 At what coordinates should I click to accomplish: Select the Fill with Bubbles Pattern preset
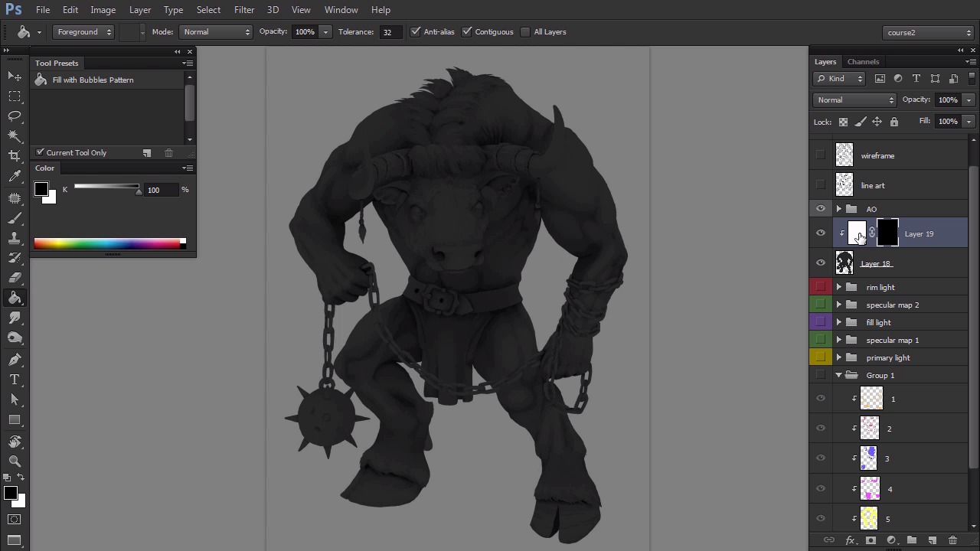(93, 80)
